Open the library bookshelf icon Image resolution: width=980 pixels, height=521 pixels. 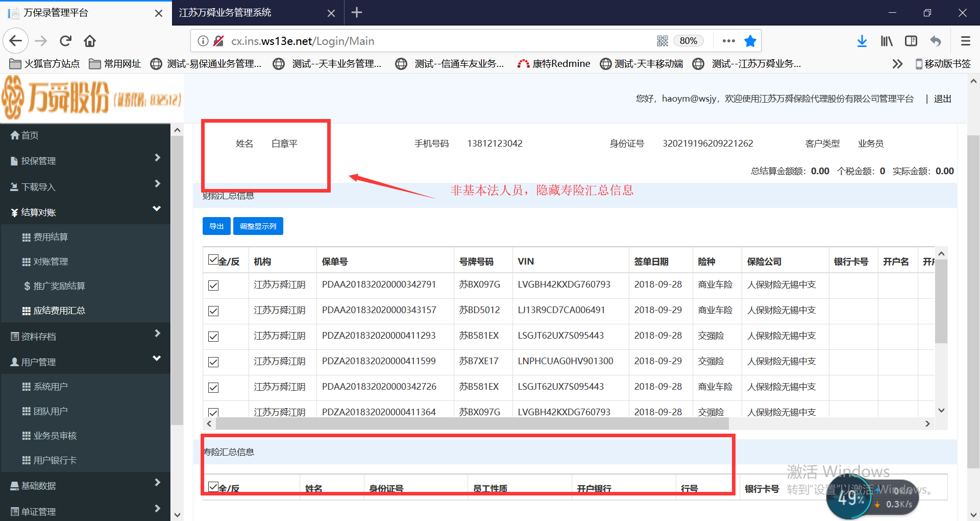pos(887,41)
